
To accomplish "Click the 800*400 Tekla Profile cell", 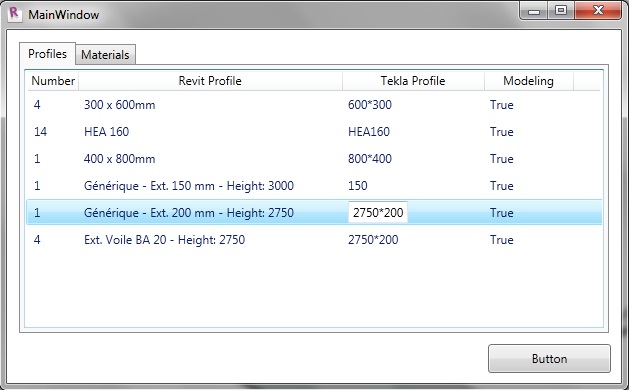I will 369,158.
